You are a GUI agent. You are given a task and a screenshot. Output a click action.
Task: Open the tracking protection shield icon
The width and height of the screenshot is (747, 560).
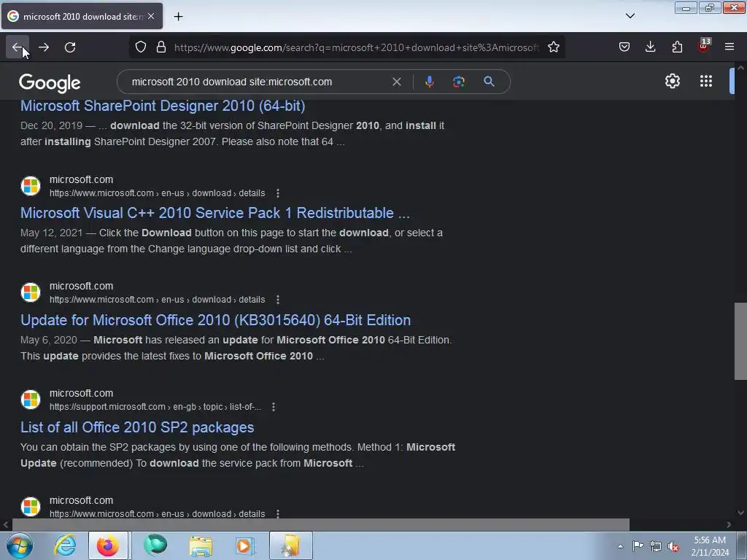pyautogui.click(x=141, y=47)
